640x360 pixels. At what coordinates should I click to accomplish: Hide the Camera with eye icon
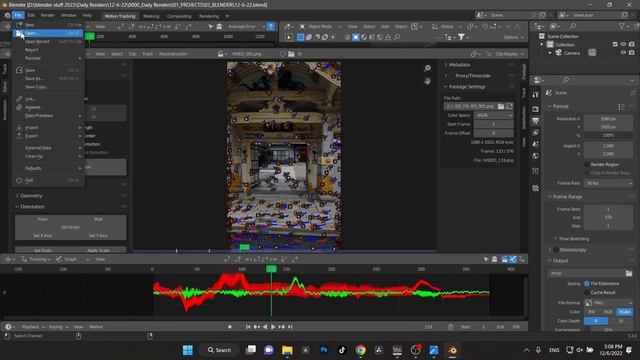click(623, 53)
